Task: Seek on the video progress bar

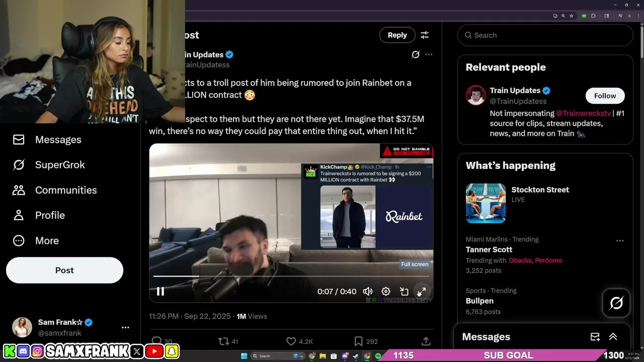Action: pyautogui.click(x=291, y=276)
